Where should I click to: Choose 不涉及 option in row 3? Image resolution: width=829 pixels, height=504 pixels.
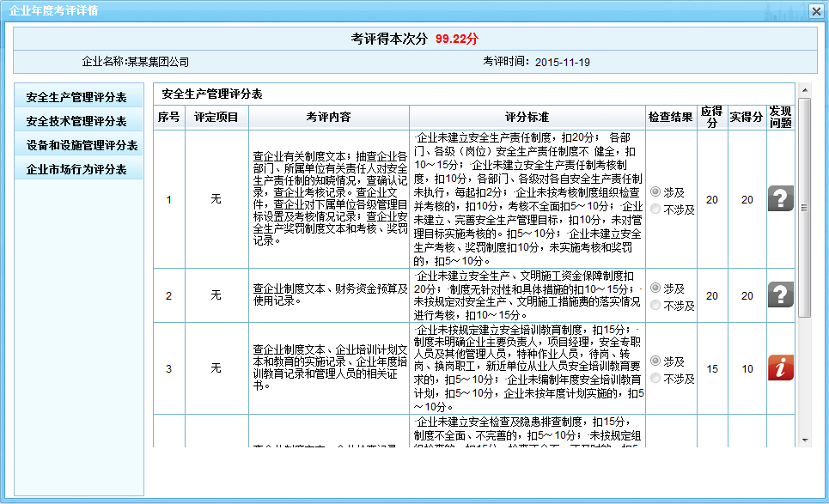[x=656, y=378]
